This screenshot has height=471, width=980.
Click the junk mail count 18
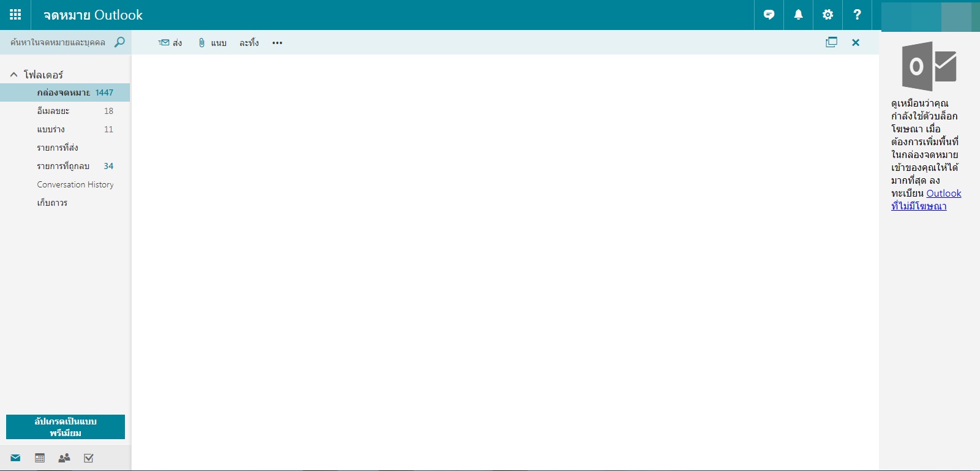coord(108,111)
